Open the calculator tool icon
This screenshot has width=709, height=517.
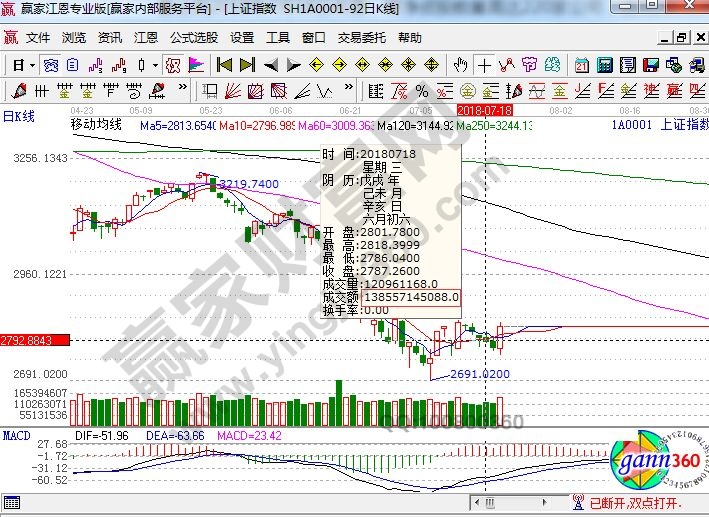coord(603,65)
